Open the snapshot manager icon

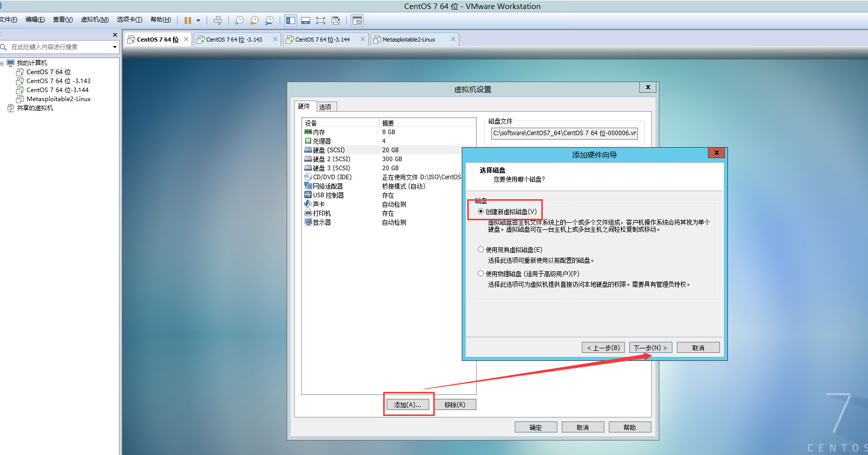coord(269,21)
